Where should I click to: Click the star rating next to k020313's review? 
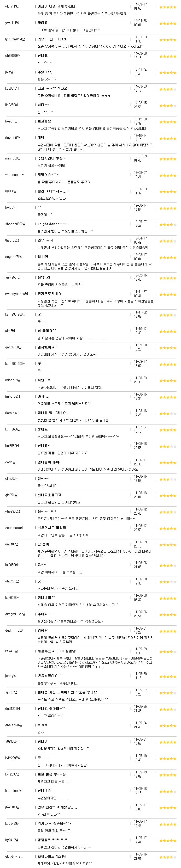click(168, 89)
